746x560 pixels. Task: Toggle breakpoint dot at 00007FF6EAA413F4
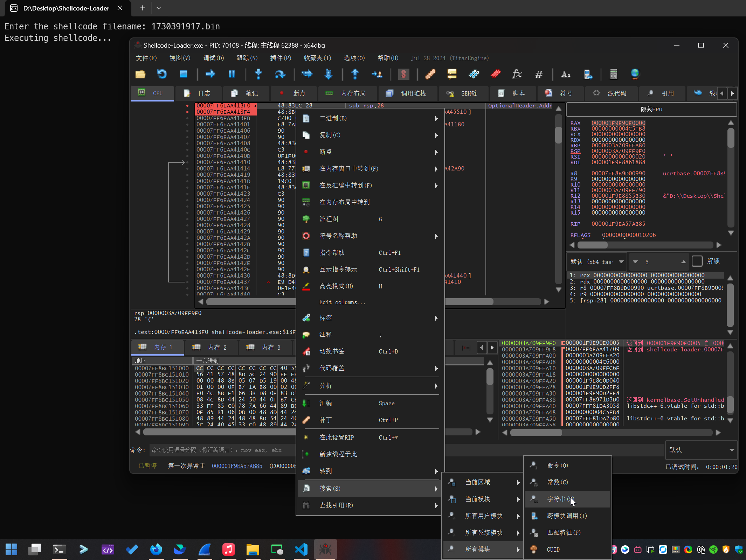(x=187, y=112)
